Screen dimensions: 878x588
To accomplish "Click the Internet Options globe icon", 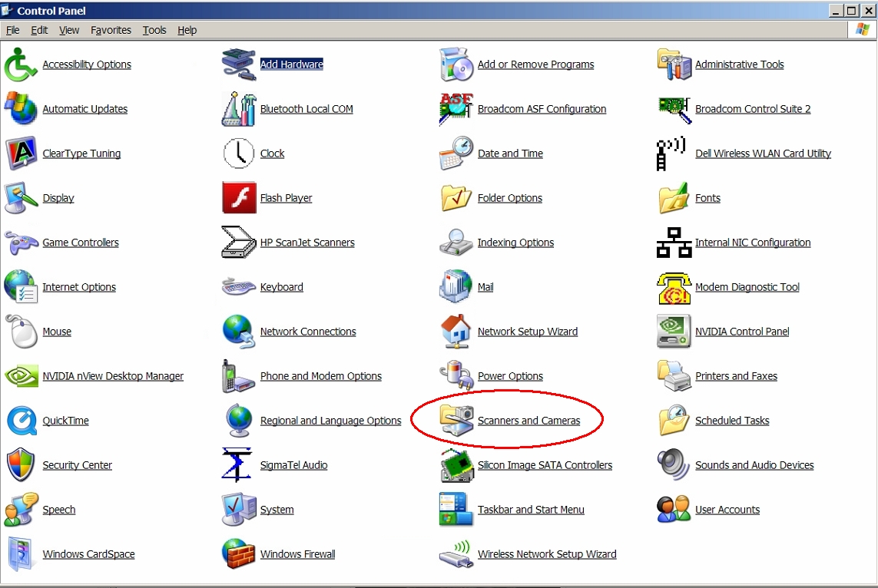I will 21,286.
